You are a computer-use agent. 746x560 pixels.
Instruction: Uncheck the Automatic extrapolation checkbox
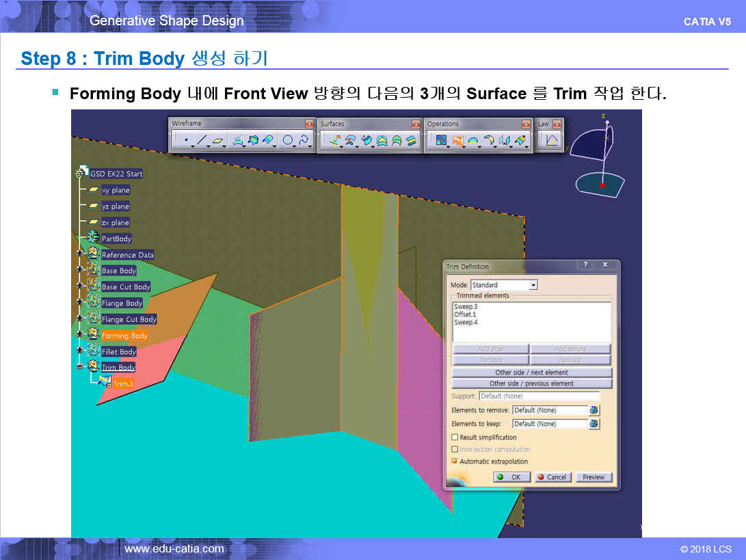click(455, 462)
